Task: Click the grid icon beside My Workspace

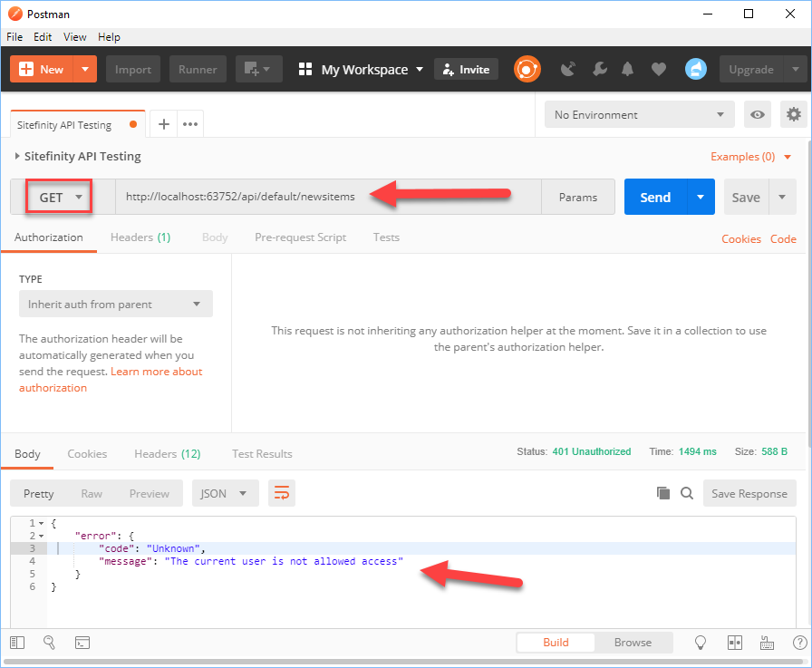Action: (305, 69)
